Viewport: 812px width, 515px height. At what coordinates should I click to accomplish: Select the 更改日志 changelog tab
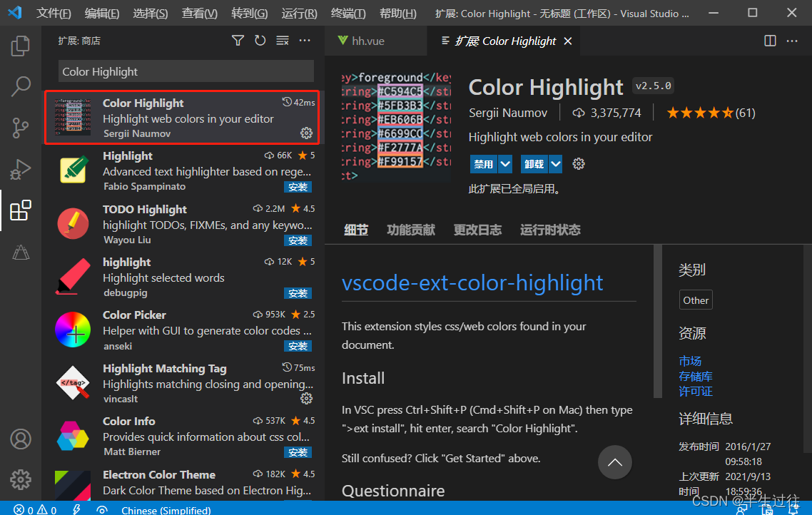pos(477,230)
